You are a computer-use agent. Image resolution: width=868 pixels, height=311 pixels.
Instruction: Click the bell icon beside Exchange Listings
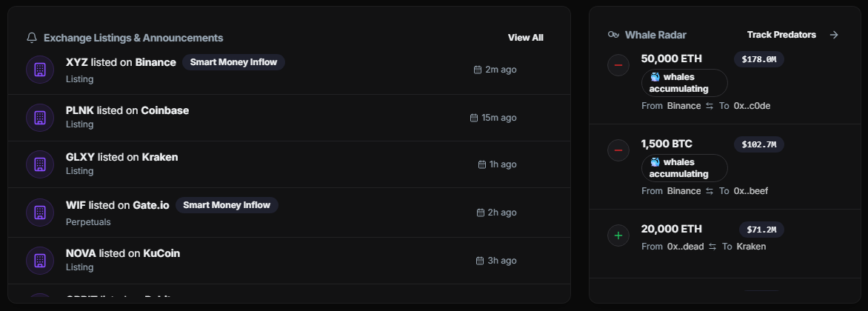click(x=32, y=38)
